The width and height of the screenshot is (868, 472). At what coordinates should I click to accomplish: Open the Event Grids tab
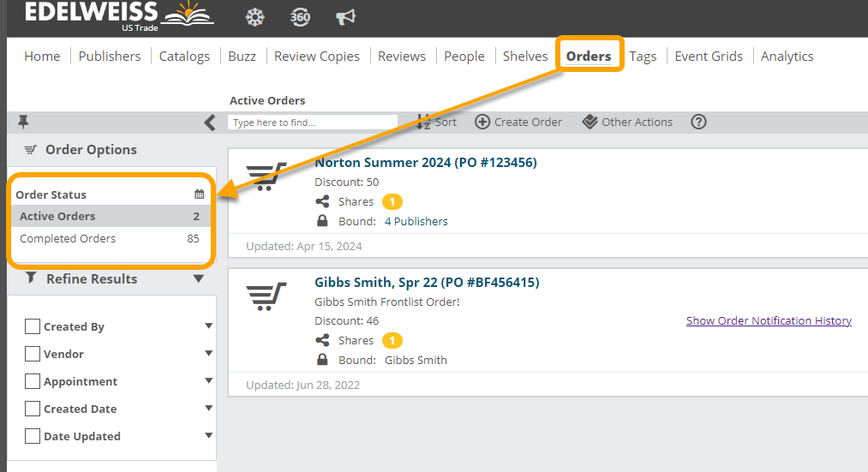tap(709, 56)
